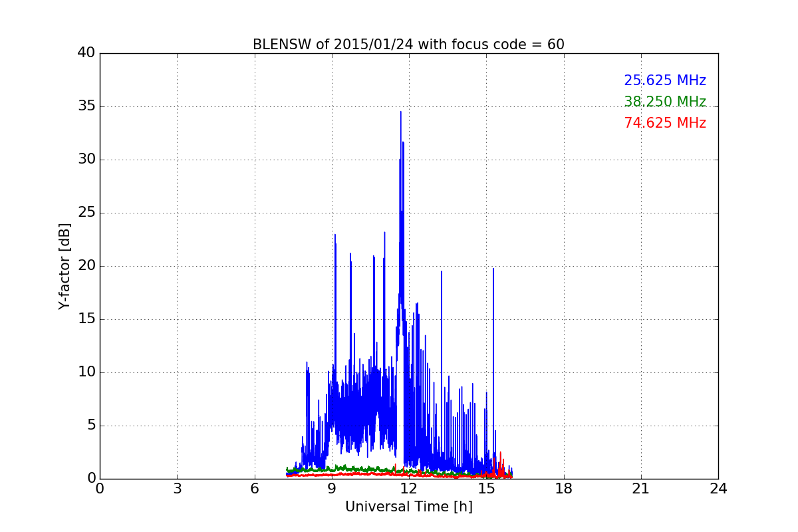The height and width of the screenshot is (532, 798).
Task: Click the y-axis tick value 20
Action: click(86, 266)
